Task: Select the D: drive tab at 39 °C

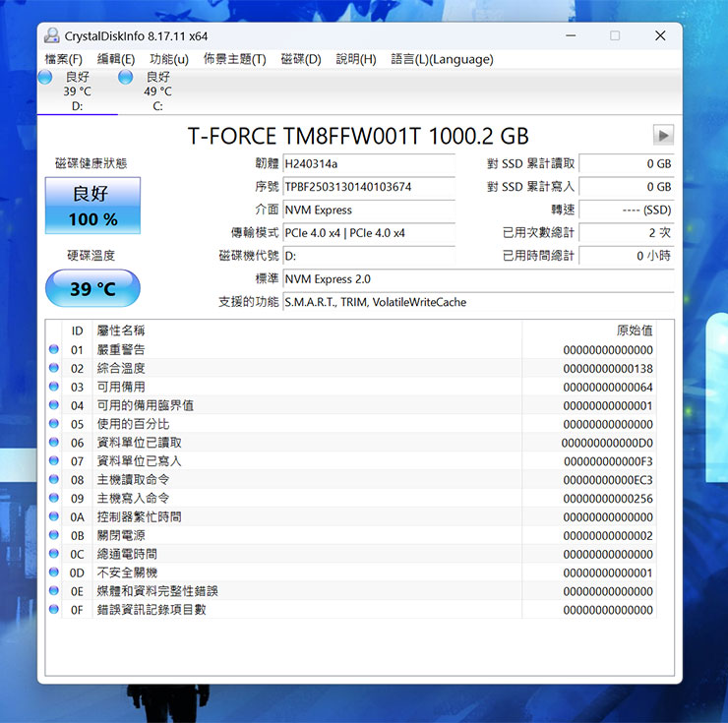Action: [77, 91]
